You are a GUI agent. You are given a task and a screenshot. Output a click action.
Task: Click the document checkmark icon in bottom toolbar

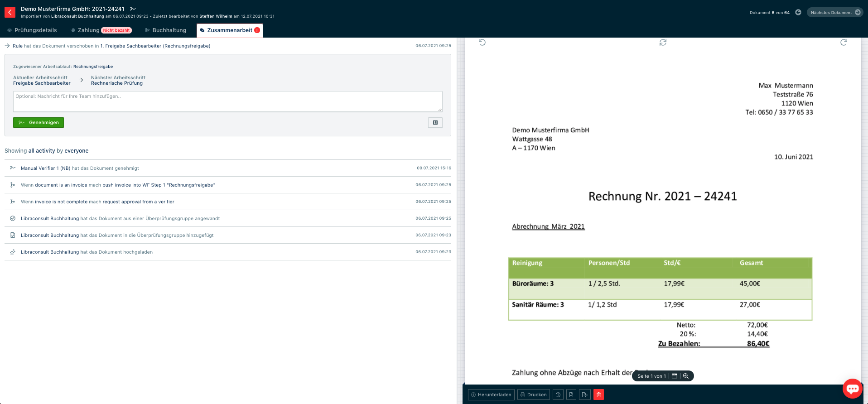point(571,394)
